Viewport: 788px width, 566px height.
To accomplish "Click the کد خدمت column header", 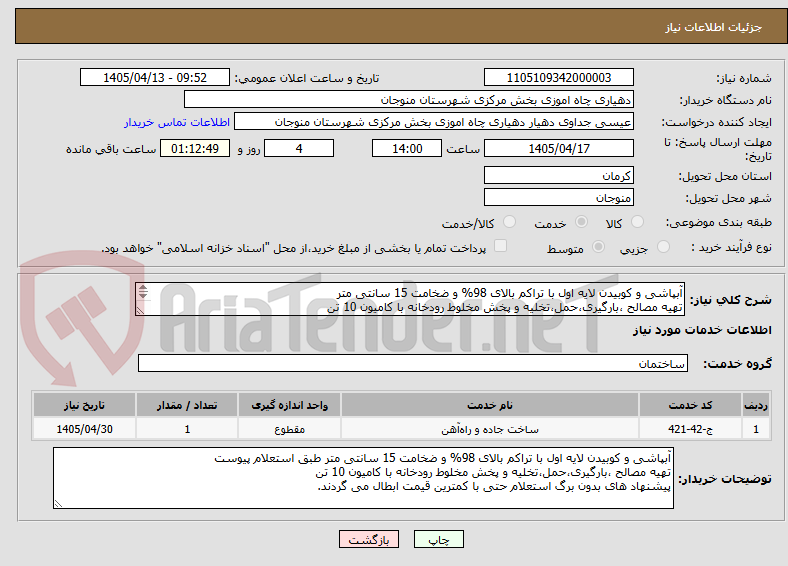I will point(691,405).
